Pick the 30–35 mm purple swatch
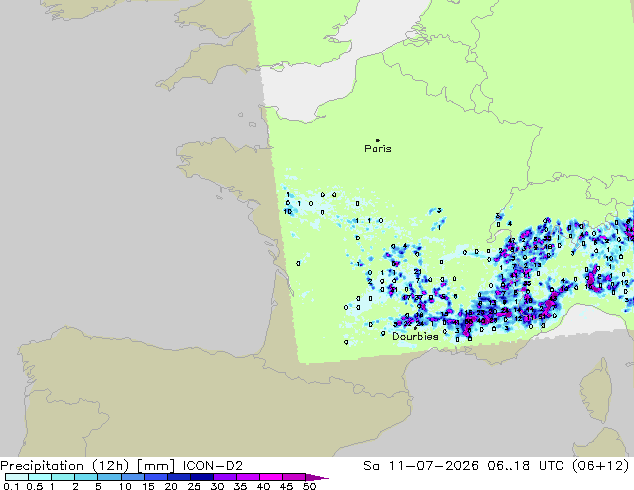Viewport: 634px width, 490px height. click(224, 477)
